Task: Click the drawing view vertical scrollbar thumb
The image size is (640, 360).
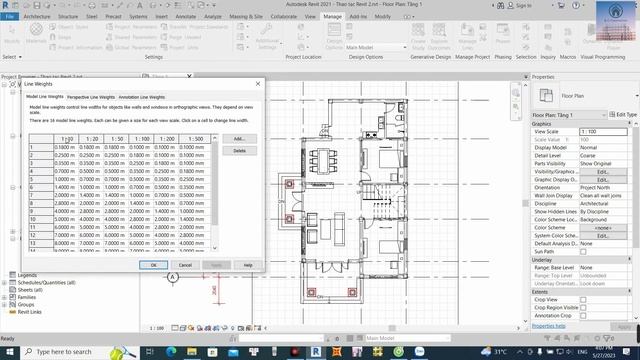Action: tap(525, 203)
